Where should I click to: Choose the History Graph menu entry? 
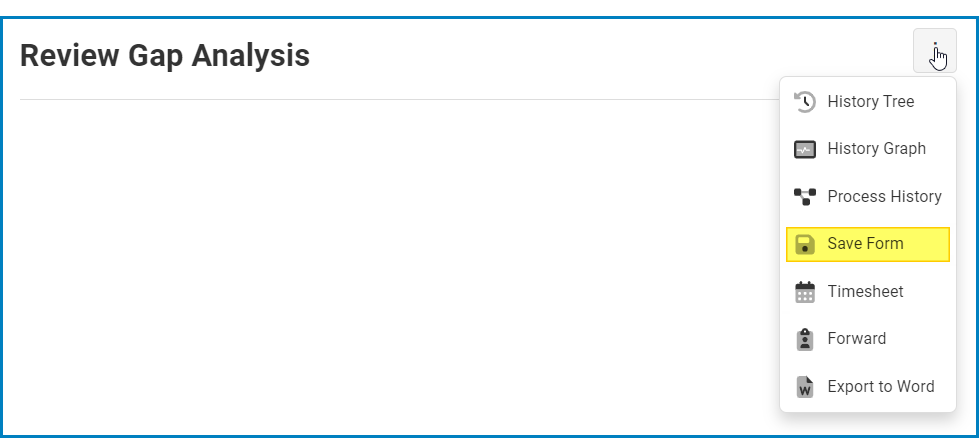[876, 149]
